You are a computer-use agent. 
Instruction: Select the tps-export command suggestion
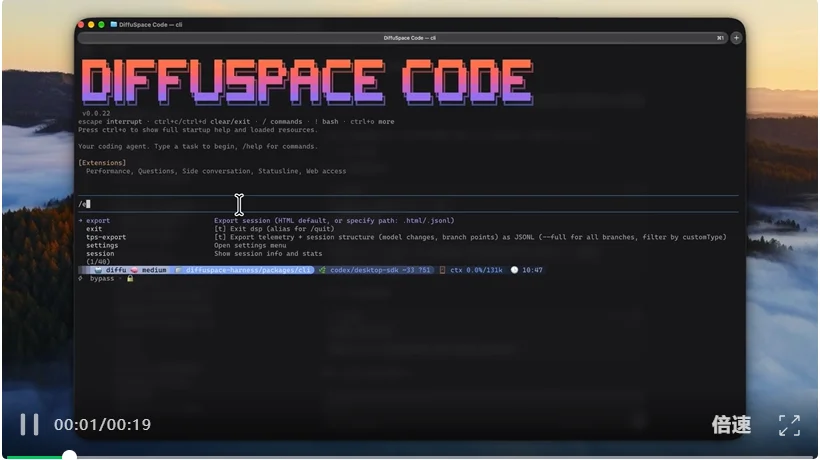click(x=106, y=237)
